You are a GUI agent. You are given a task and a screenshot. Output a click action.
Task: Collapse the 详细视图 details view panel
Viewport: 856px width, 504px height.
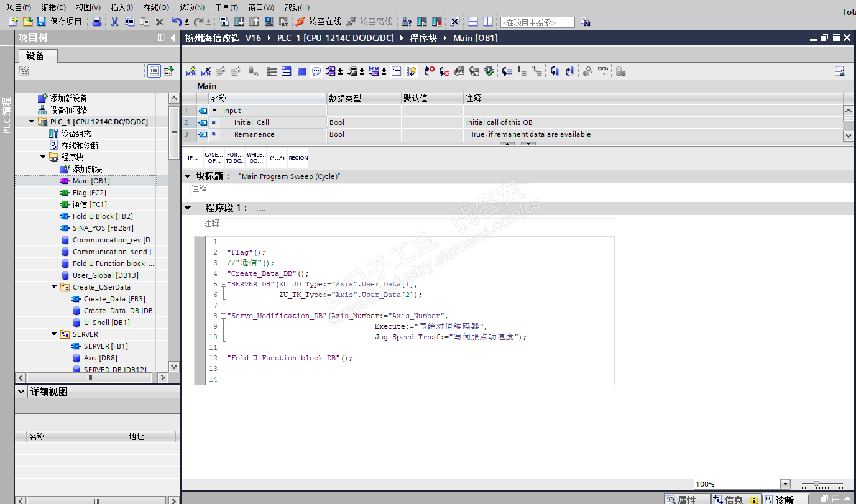22,392
